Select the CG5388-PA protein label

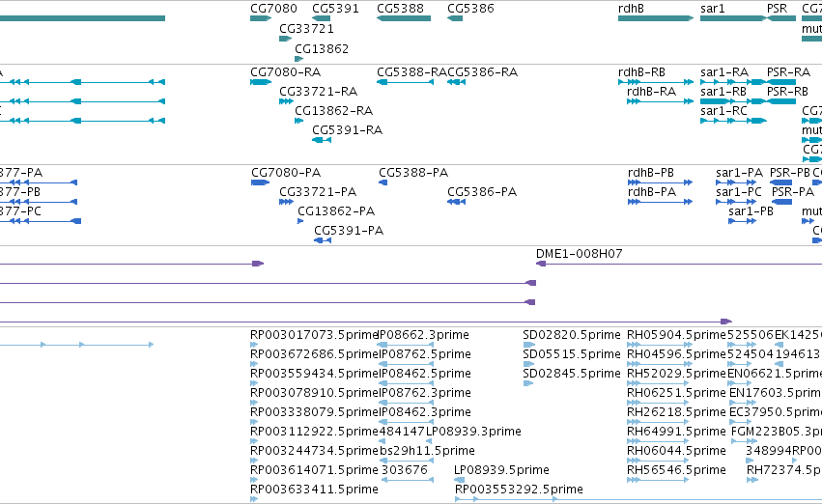point(413,173)
